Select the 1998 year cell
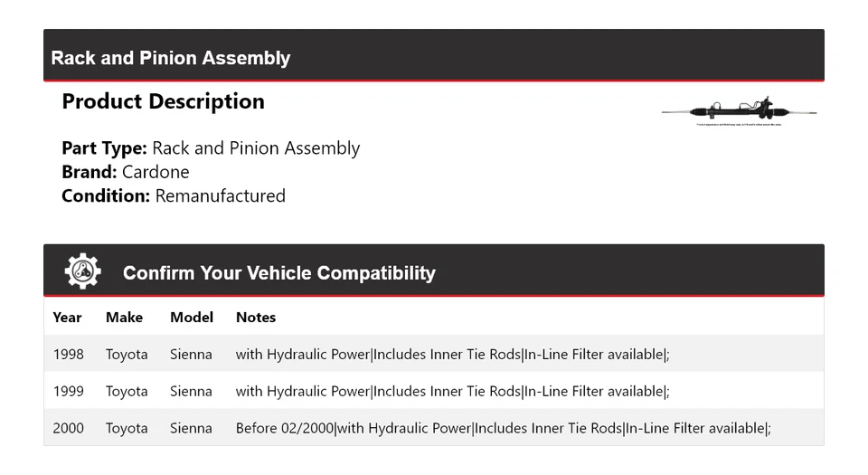The image size is (868, 475). pyautogui.click(x=69, y=354)
